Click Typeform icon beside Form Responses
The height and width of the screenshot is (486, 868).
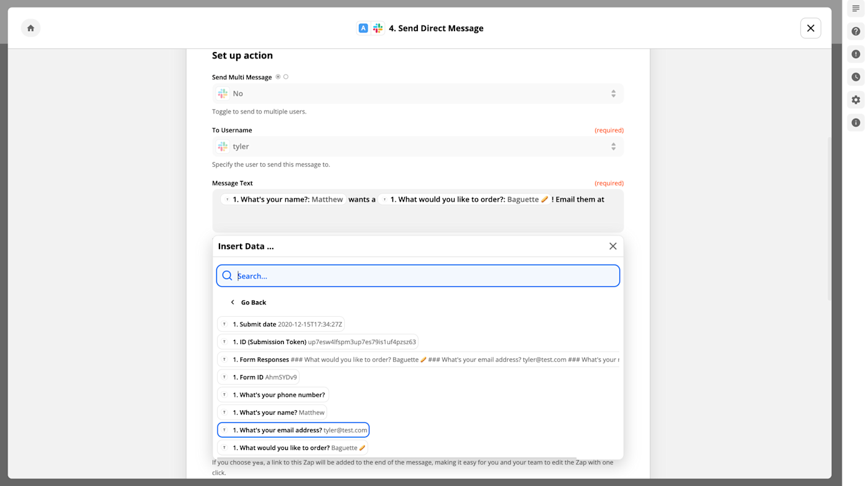[224, 360]
